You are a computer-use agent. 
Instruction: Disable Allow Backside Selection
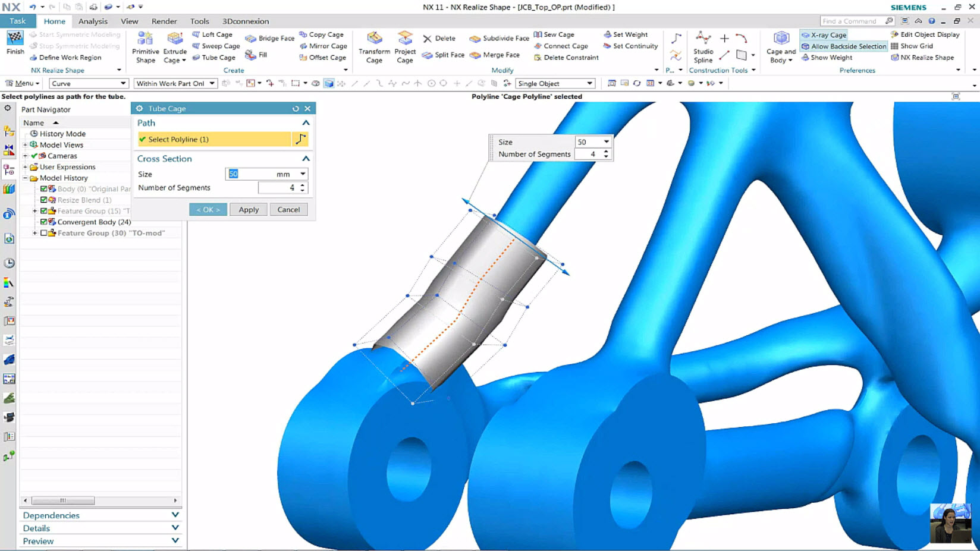[x=843, y=46]
